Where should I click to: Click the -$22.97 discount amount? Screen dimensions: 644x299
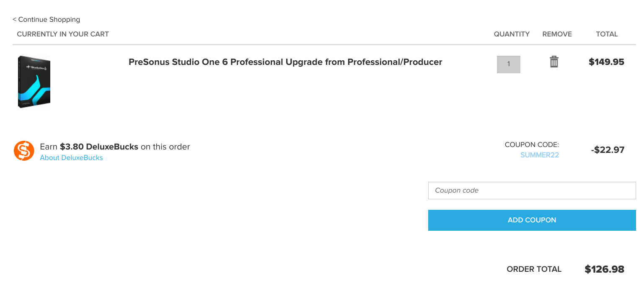pos(608,150)
